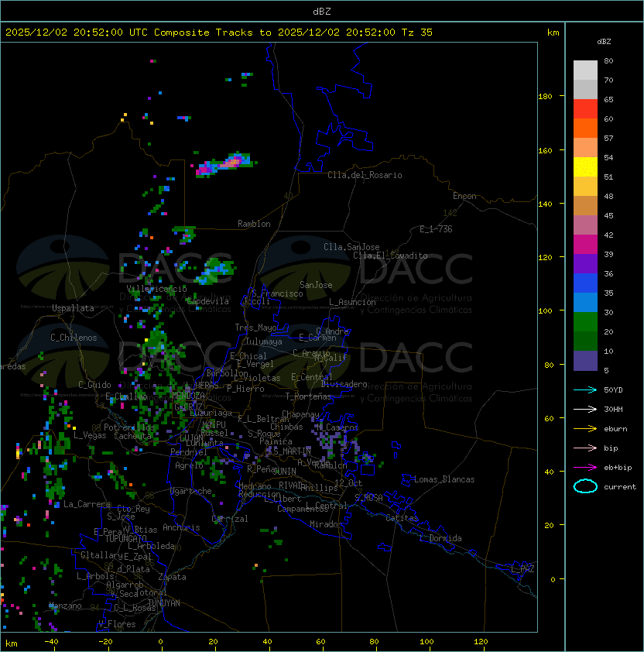Select the 'C_Guido' map label
644x652 pixels.
tap(94, 385)
